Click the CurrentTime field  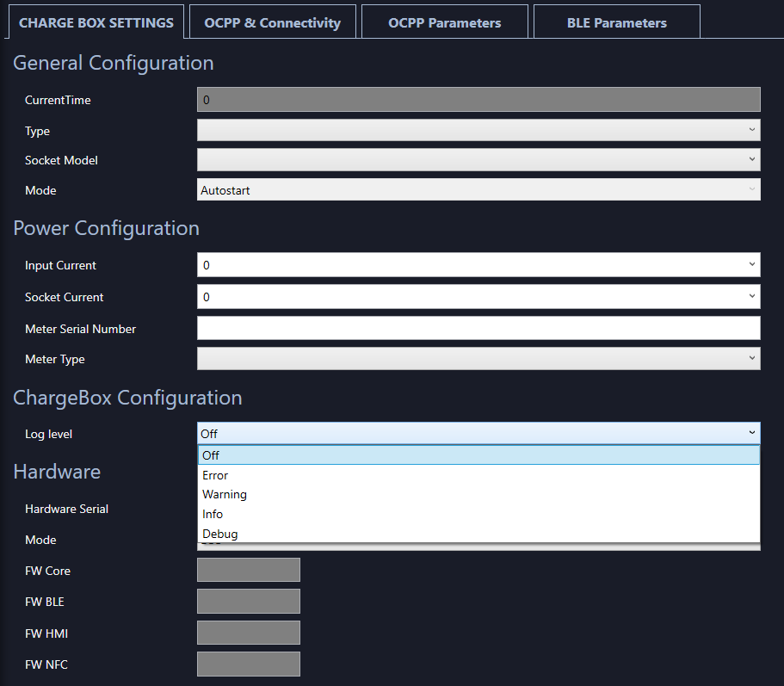(478, 100)
